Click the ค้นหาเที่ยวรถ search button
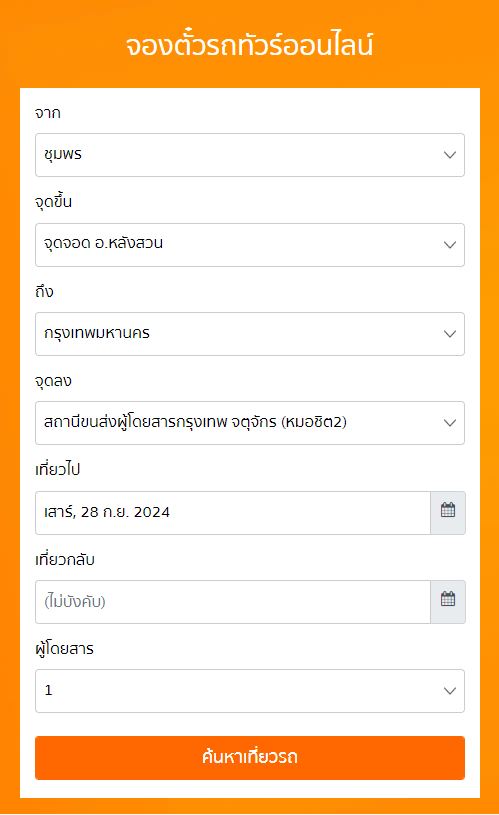This screenshot has height=815, width=499. pyautogui.click(x=250, y=758)
